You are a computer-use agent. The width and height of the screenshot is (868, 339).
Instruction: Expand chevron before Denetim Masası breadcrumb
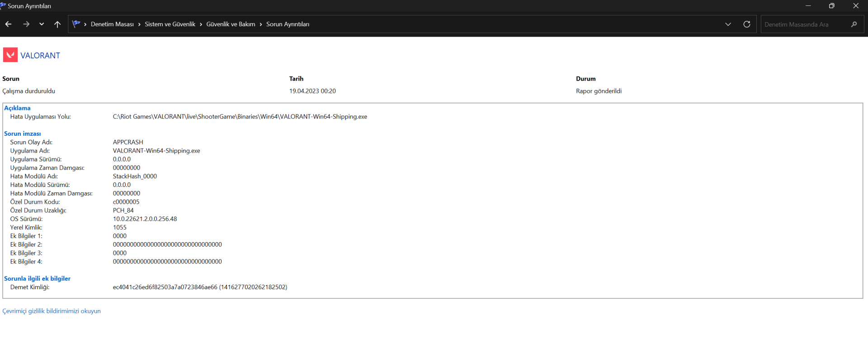[x=85, y=24]
